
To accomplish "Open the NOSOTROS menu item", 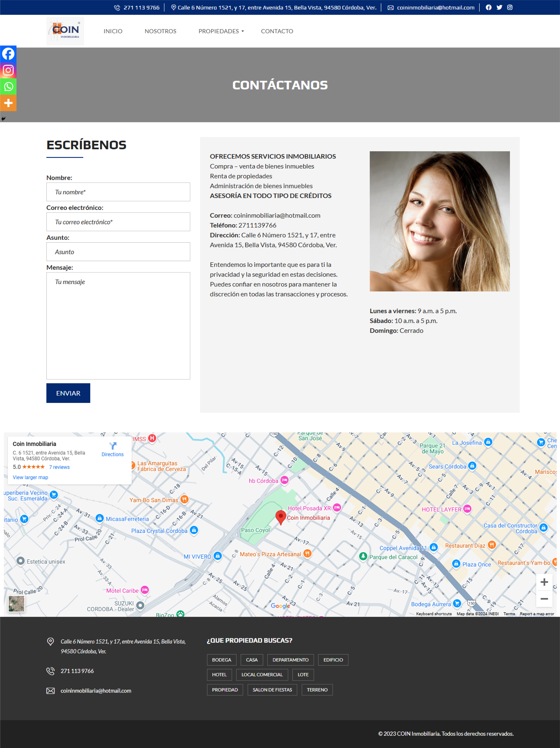I will click(160, 31).
